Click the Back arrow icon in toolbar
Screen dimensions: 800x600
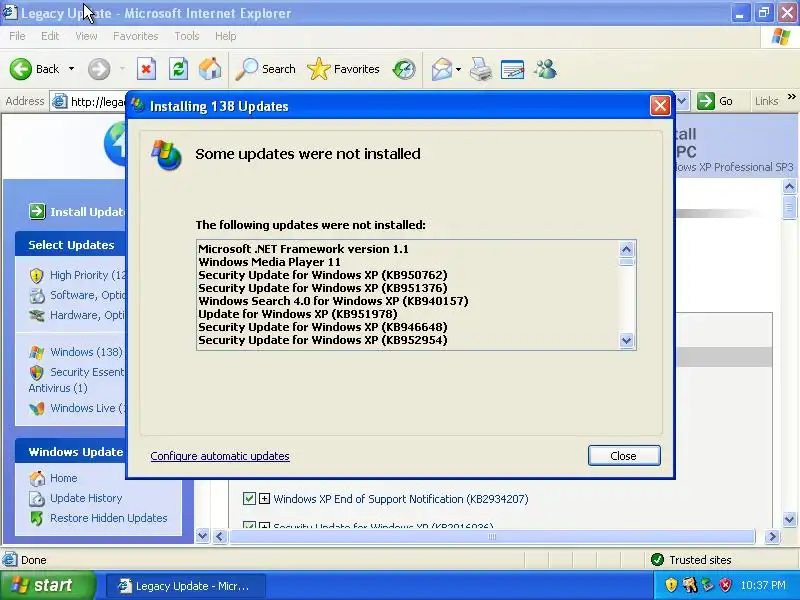20,69
